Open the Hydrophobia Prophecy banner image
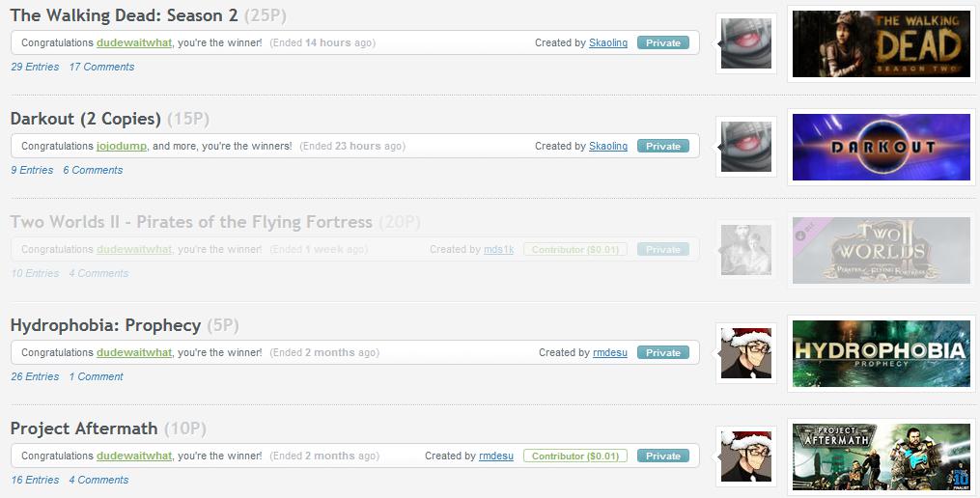 (882, 353)
